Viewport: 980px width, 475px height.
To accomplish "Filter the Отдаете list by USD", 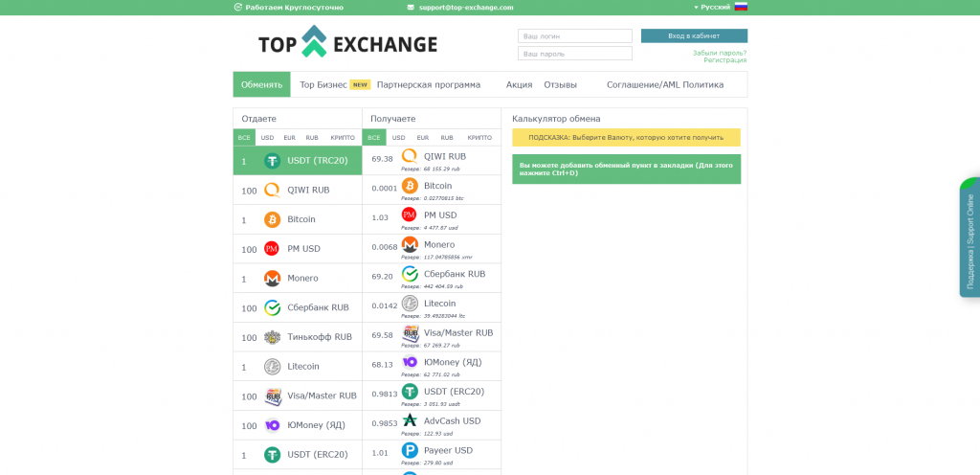I will [267, 138].
